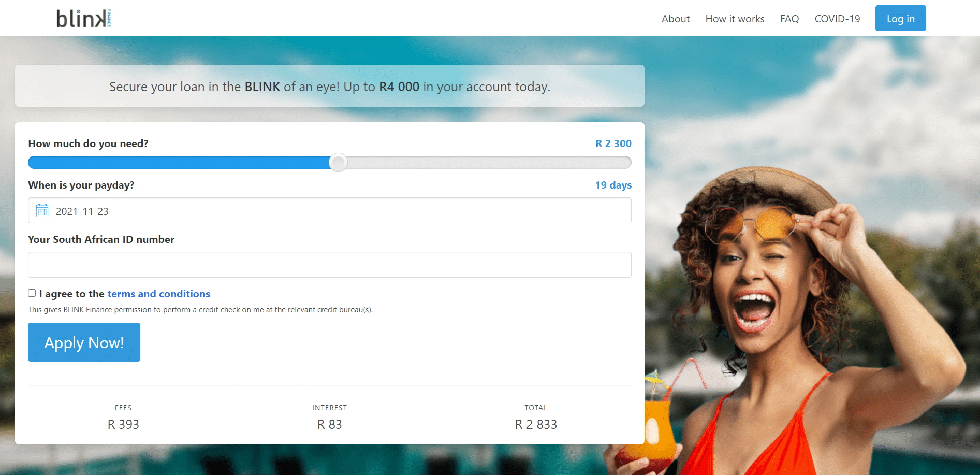Open the FAQ menu item
The image size is (980, 475).
(x=789, y=19)
